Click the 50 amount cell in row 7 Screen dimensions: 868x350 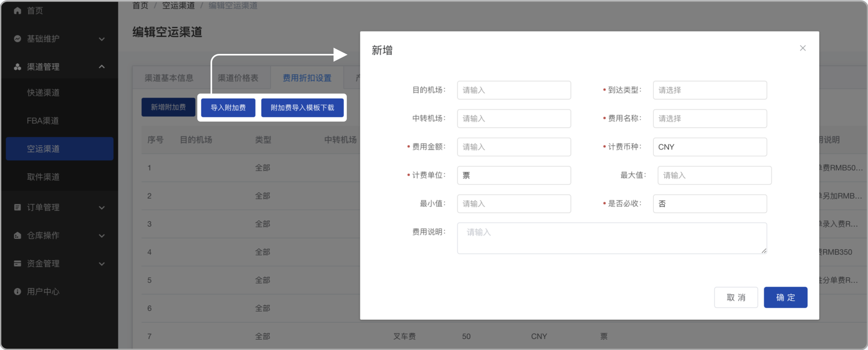pos(466,336)
